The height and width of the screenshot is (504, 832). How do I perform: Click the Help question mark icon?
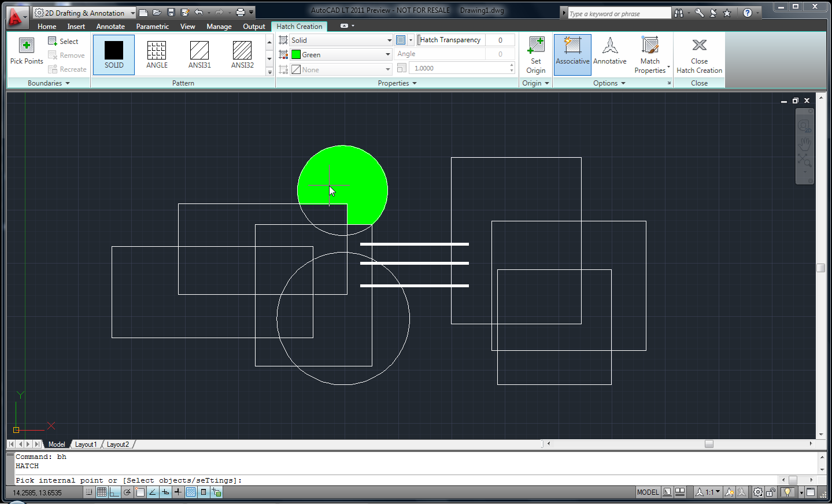[x=748, y=13]
